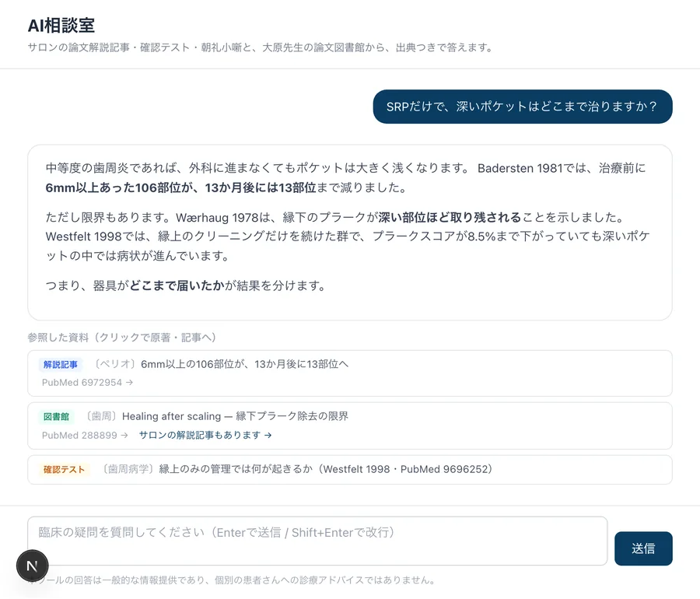Click the 確認テスト badge tag
Viewport: 700px width, 599px height.
(64, 470)
